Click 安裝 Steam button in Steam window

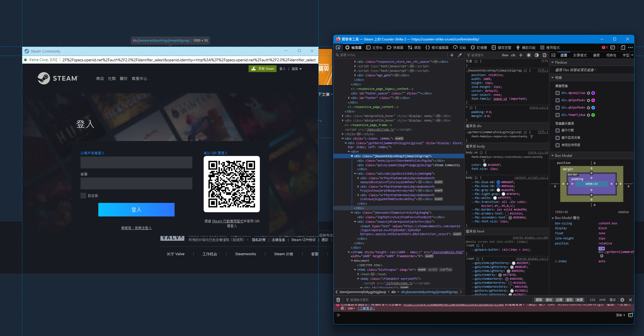click(x=263, y=69)
